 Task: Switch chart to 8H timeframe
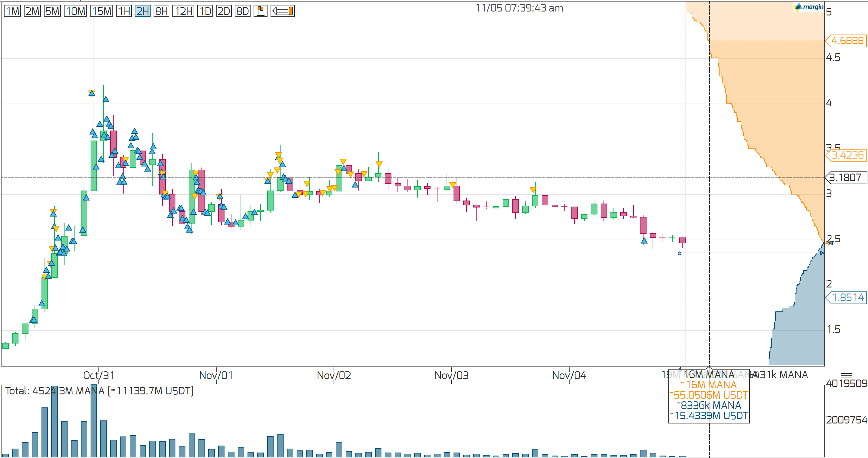click(x=161, y=11)
